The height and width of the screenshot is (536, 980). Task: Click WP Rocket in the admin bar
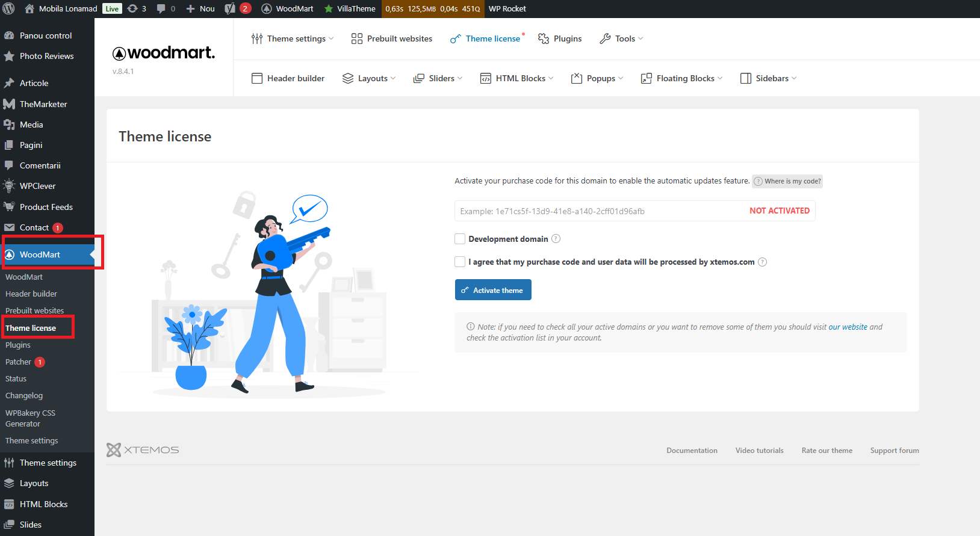click(x=507, y=8)
